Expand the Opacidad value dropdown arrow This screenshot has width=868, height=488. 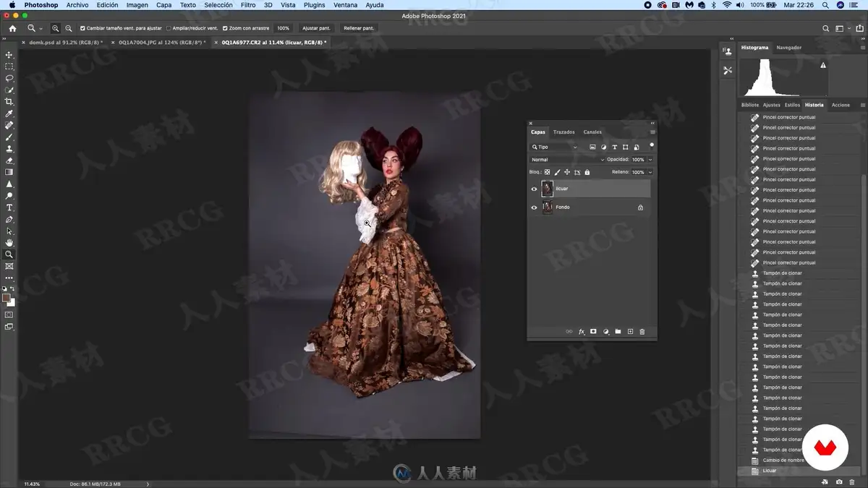click(x=650, y=160)
